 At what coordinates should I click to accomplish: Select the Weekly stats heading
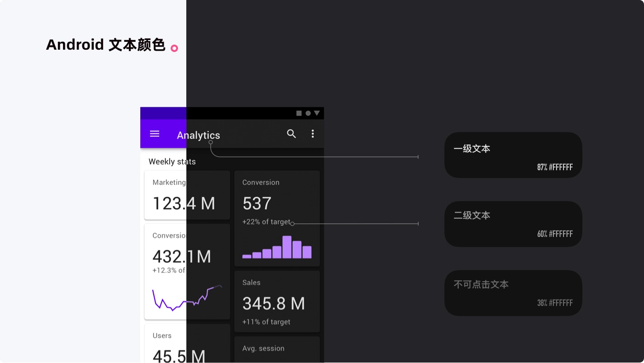point(172,161)
